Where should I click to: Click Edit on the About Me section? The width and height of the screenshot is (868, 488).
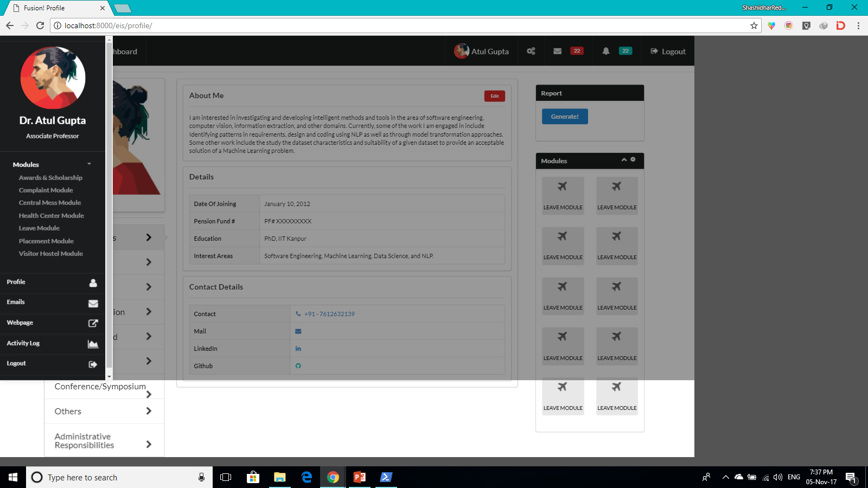(x=494, y=95)
